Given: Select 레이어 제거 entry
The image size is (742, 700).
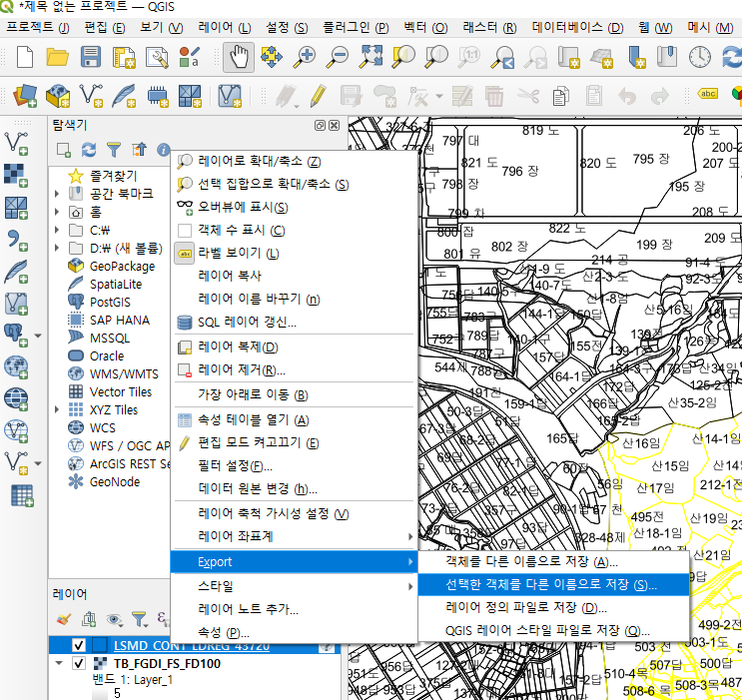Looking at the screenshot, I should click(294, 369).
